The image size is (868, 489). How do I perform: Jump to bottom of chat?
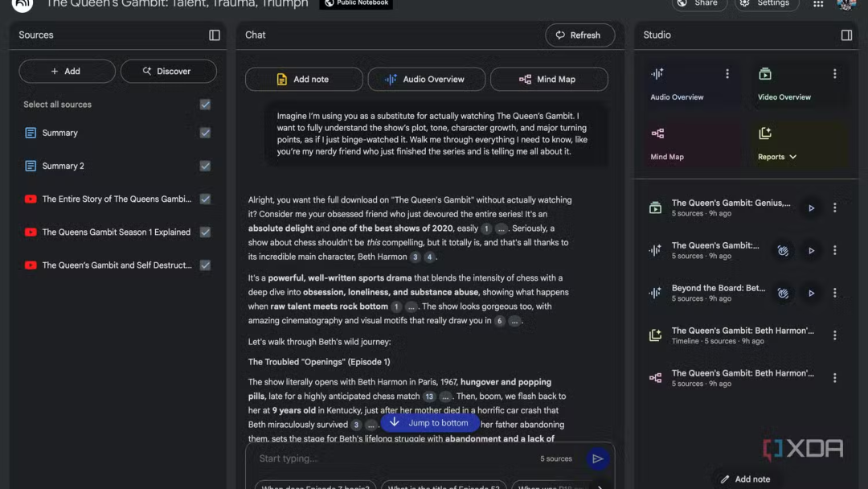(x=429, y=423)
